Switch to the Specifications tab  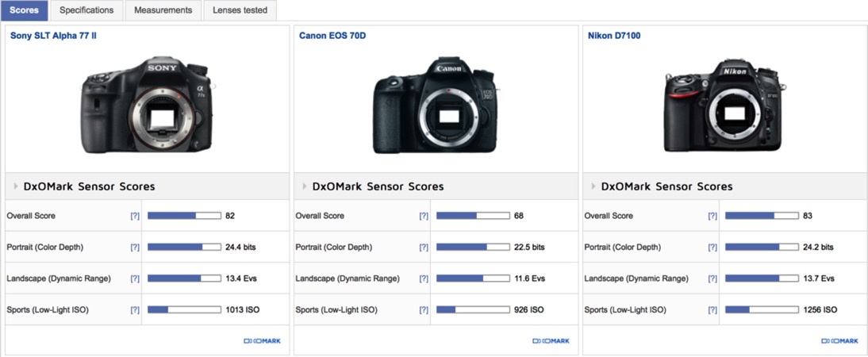point(86,10)
